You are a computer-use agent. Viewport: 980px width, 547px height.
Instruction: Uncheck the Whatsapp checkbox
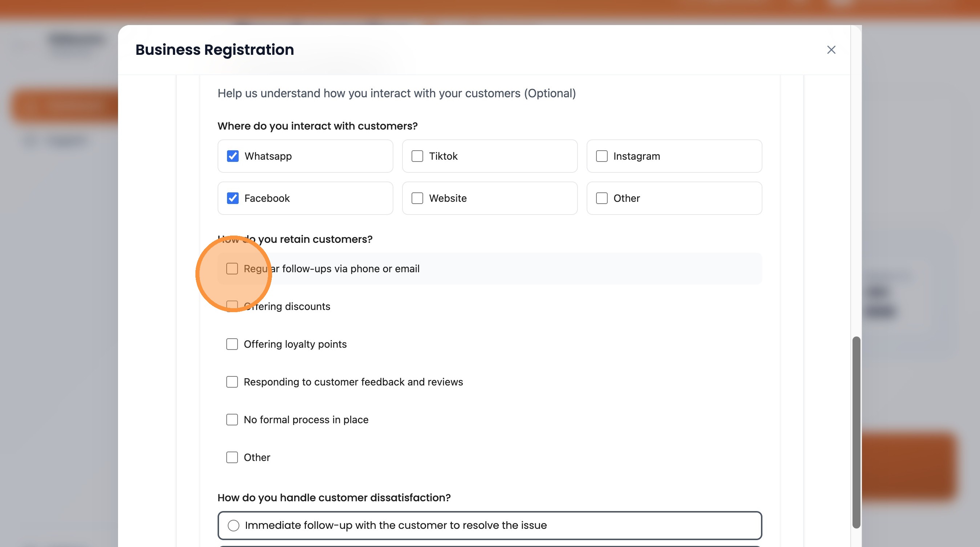coord(232,156)
